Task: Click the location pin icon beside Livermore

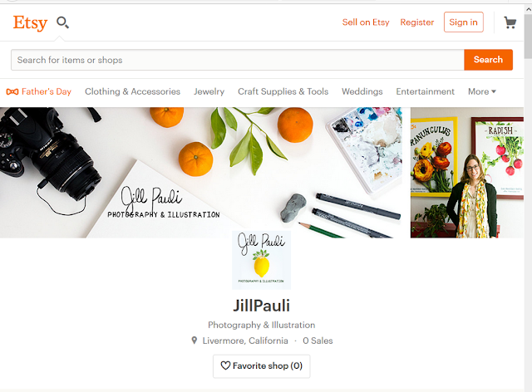Action: [194, 341]
